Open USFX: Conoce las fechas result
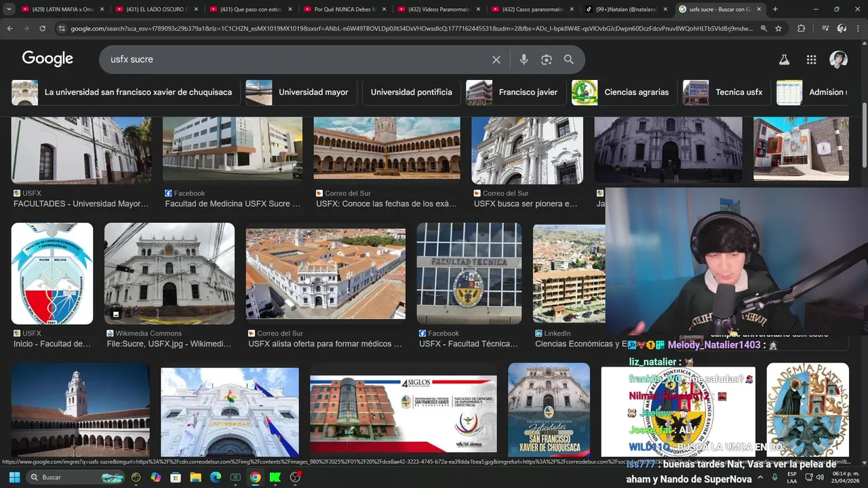 click(387, 204)
